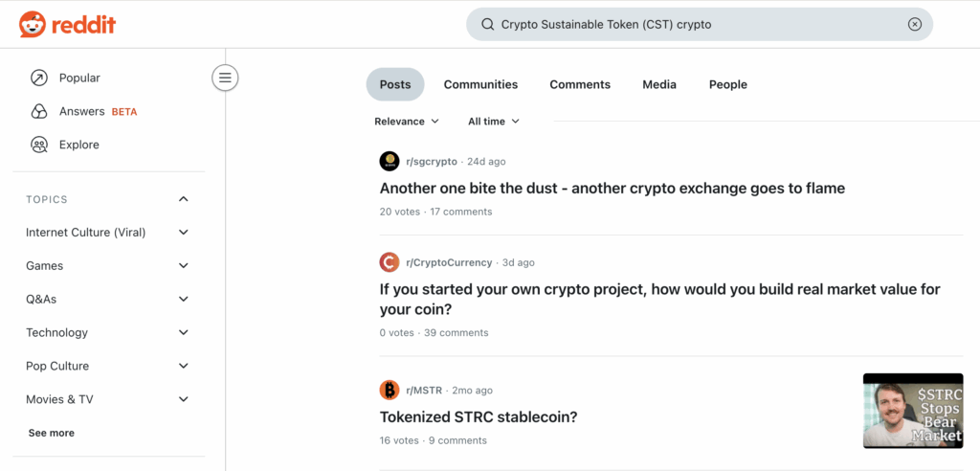
Task: Expand the Games topic
Action: coord(184,266)
